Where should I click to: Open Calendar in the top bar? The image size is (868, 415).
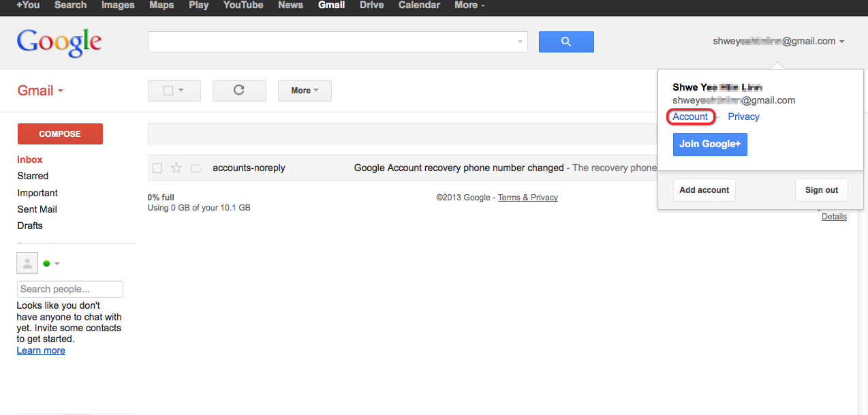pyautogui.click(x=419, y=5)
